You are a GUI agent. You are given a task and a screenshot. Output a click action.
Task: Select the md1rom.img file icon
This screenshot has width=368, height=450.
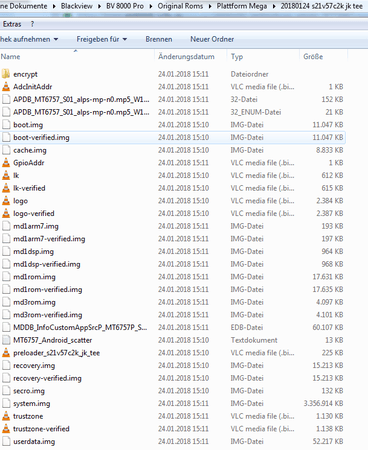click(6, 276)
